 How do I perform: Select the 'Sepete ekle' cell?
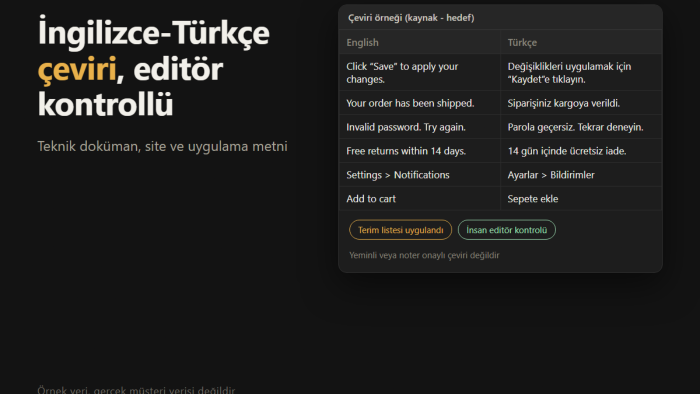[581, 199]
